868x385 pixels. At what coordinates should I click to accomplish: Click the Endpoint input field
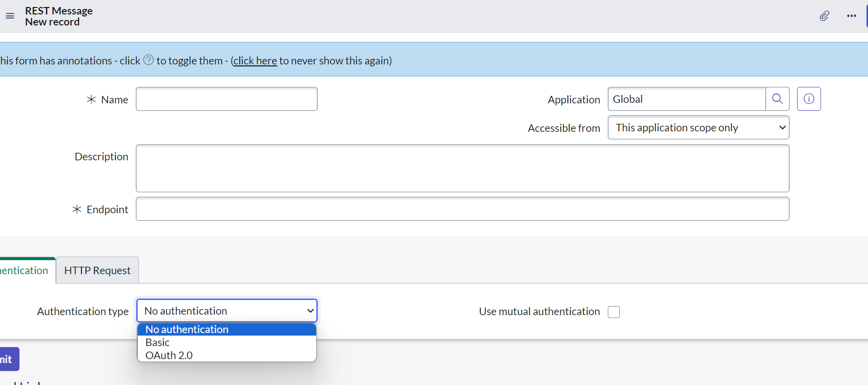pyautogui.click(x=462, y=209)
